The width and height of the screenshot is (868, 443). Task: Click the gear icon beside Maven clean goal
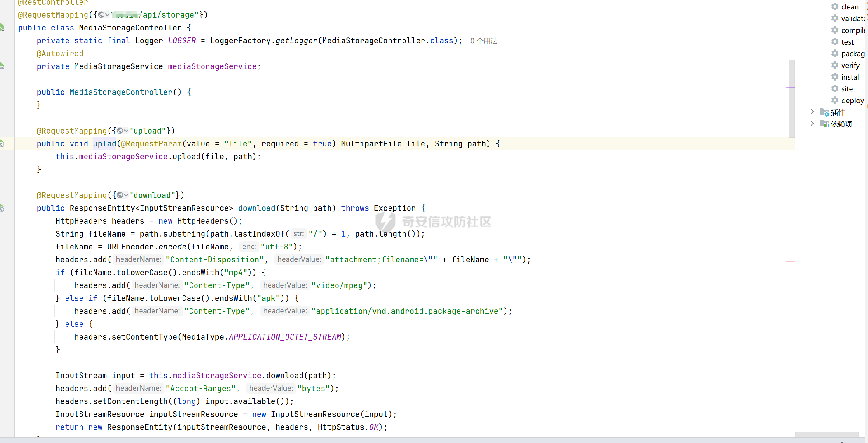835,7
